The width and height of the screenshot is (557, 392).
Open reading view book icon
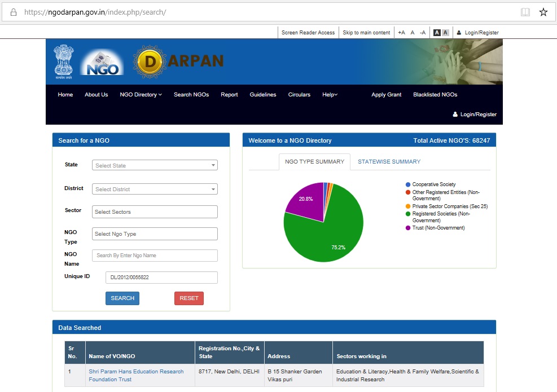coord(525,12)
